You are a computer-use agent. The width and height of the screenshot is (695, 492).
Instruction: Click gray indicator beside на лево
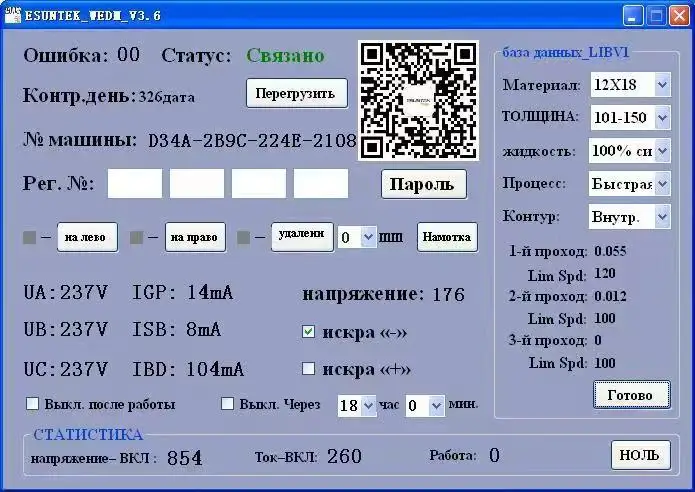tap(29, 238)
